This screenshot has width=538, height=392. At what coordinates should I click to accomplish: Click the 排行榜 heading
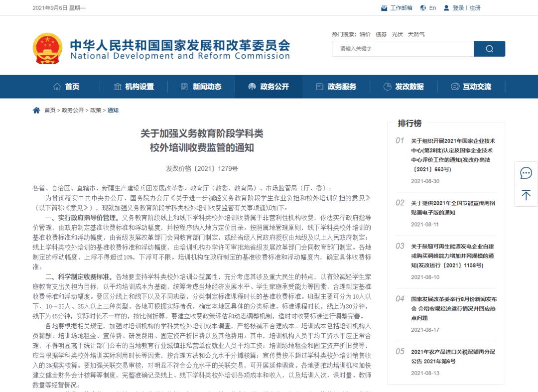pos(409,124)
